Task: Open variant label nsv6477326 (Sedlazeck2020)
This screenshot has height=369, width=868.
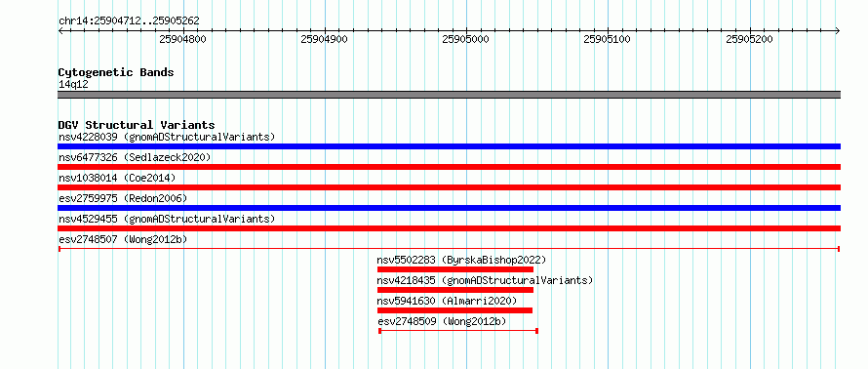Action: [x=135, y=157]
